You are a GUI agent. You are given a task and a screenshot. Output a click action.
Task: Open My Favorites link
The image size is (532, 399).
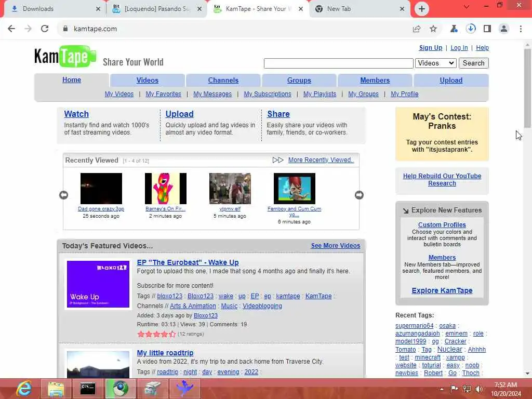pyautogui.click(x=163, y=94)
